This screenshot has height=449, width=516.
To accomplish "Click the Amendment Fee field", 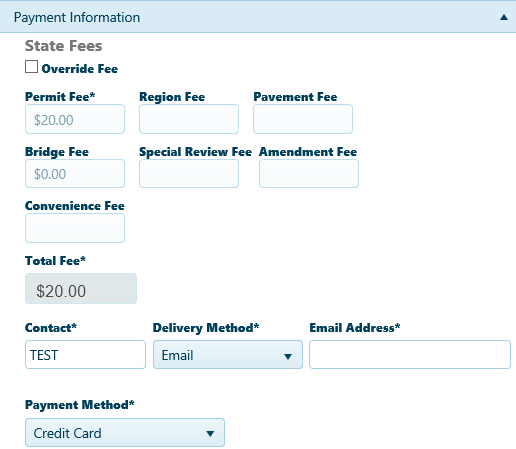I will (309, 173).
